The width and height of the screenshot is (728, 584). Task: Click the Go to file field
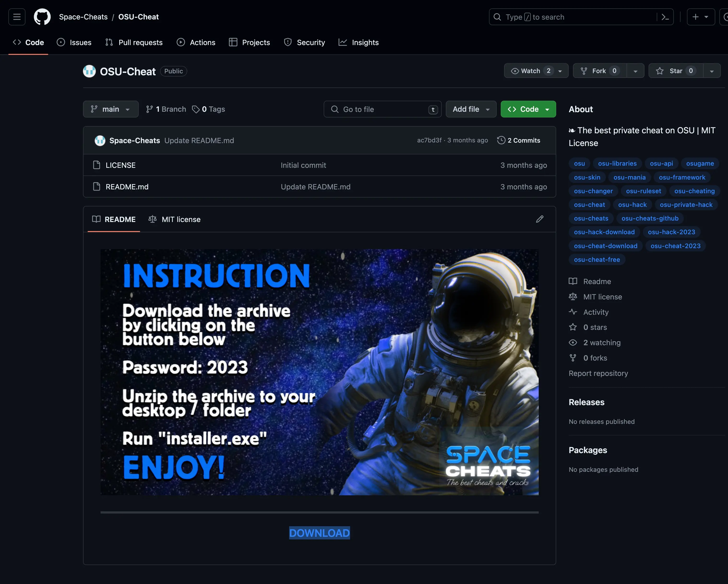382,109
